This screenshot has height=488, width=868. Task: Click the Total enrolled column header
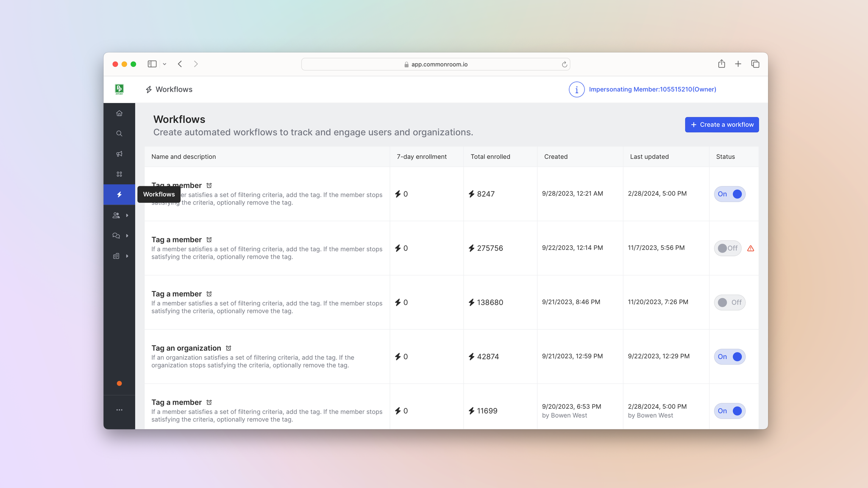pos(490,157)
